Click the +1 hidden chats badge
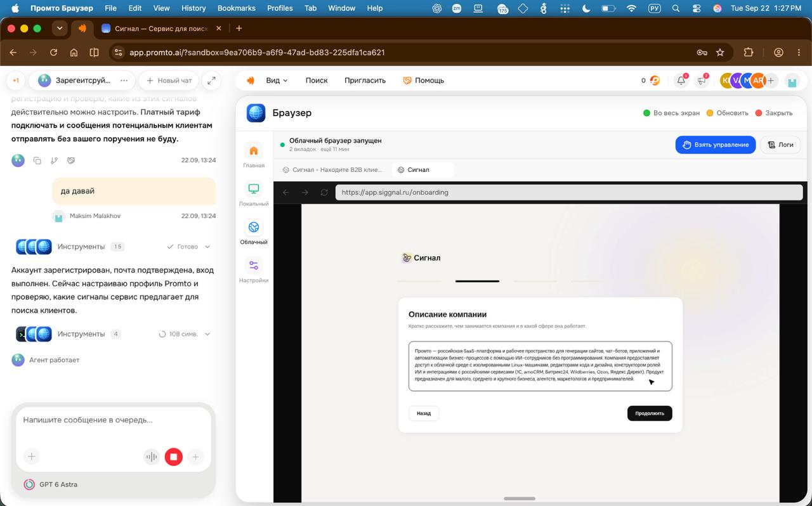 pyautogui.click(x=16, y=81)
